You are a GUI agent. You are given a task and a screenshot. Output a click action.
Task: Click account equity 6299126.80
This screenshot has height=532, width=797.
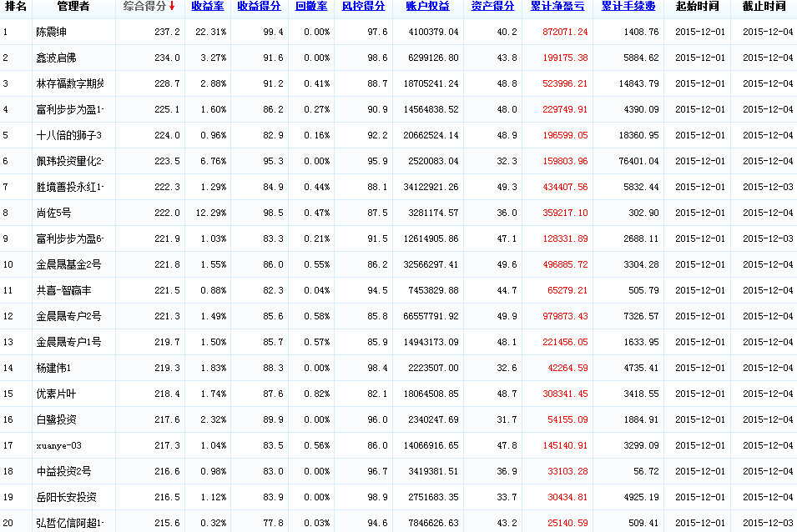pyautogui.click(x=434, y=58)
